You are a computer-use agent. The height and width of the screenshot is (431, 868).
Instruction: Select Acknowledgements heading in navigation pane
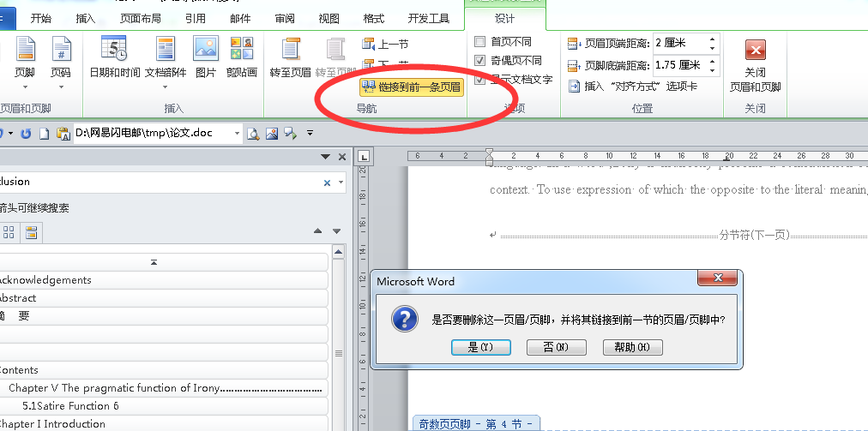(163, 280)
